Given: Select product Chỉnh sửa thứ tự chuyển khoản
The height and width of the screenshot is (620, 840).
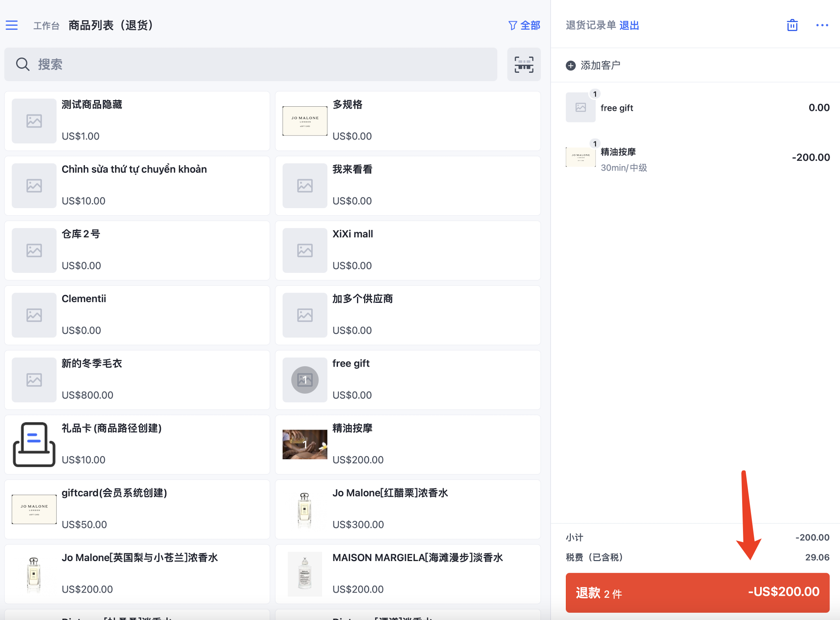Looking at the screenshot, I should click(x=137, y=186).
